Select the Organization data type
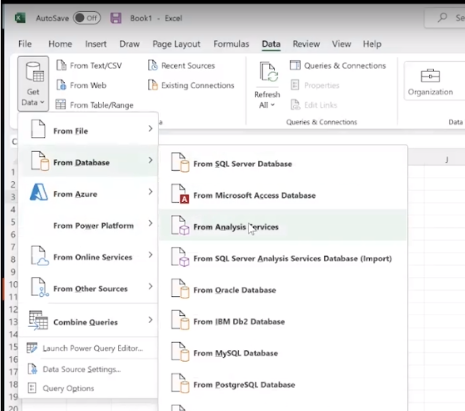Image resolution: width=465 pixels, height=411 pixels. (x=430, y=81)
